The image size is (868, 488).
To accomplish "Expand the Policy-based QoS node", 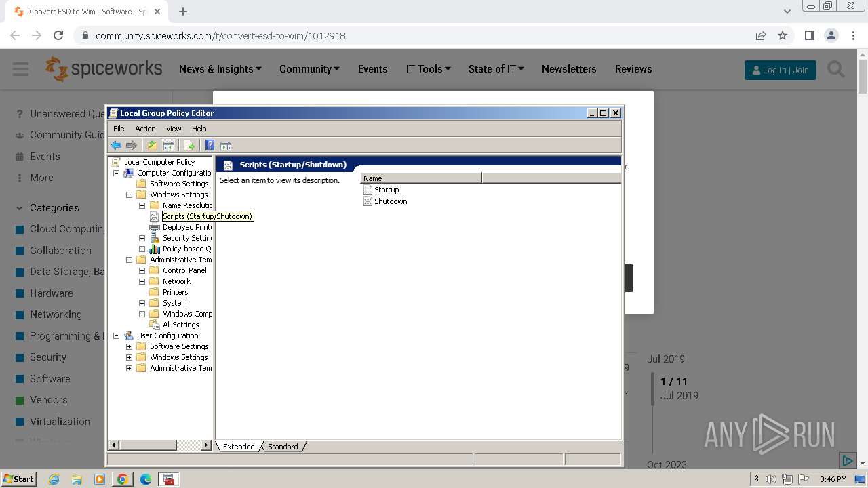I will click(x=142, y=249).
